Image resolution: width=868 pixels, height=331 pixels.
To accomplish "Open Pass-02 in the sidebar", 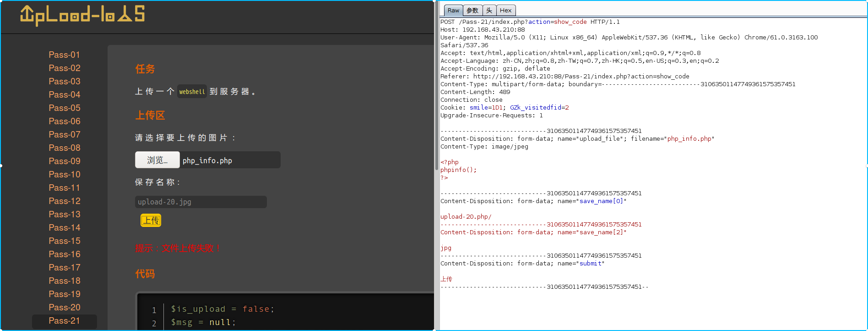I will [x=65, y=68].
